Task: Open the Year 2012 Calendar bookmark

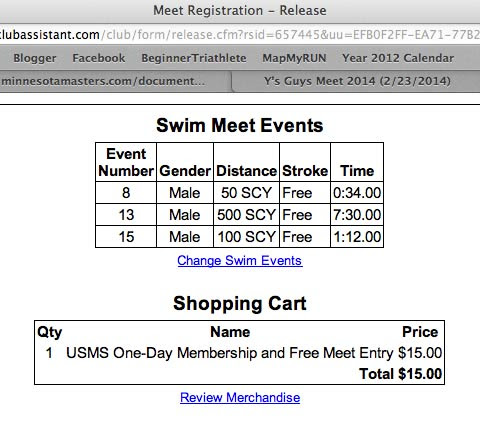Action: click(398, 58)
